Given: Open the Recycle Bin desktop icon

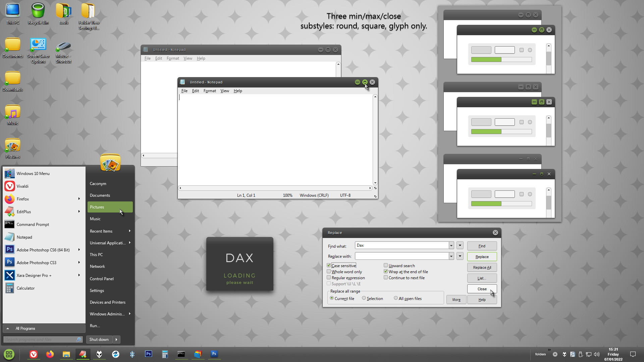Looking at the screenshot, I should click(38, 13).
